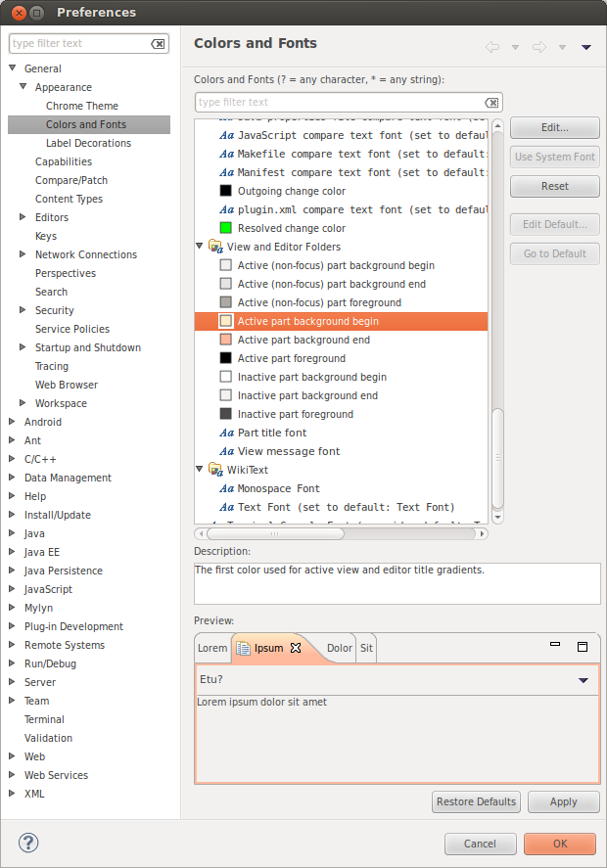
Task: Select the Terminal preference page
Action: pos(44,719)
